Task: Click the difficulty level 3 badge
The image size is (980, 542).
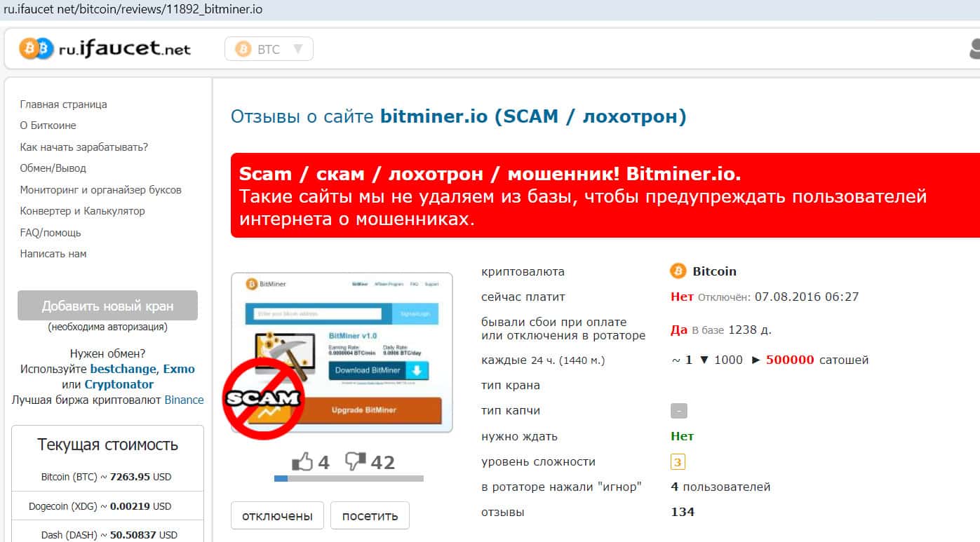Action: click(678, 462)
